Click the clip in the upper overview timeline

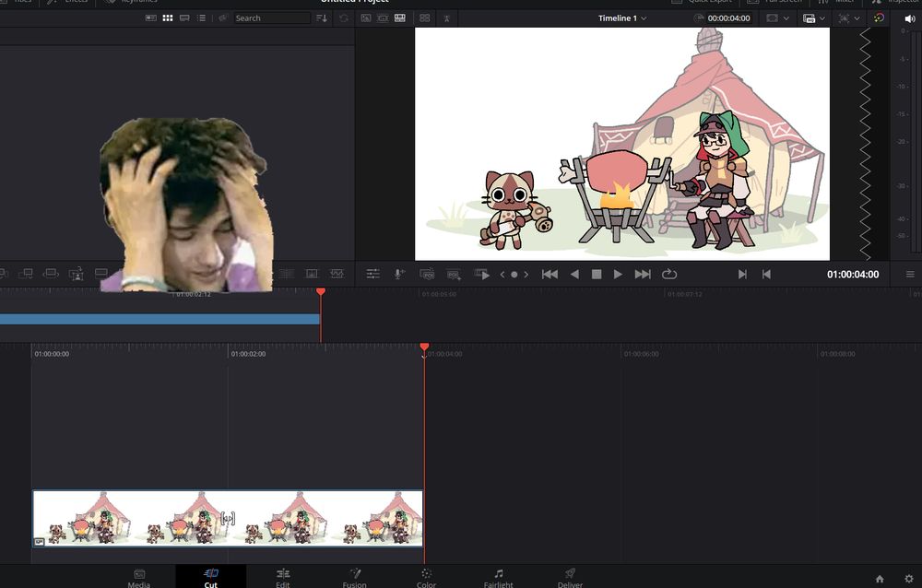(160, 319)
